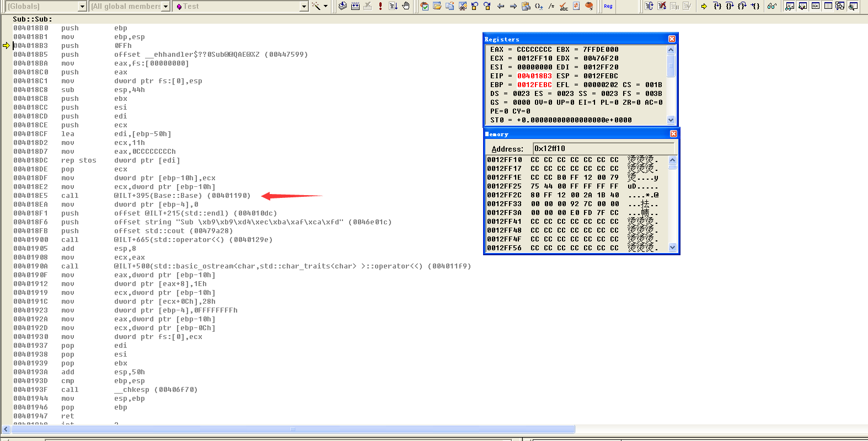The width and height of the screenshot is (868, 441).
Task: Click the rep stos line at 004018DC
Action: point(97,160)
